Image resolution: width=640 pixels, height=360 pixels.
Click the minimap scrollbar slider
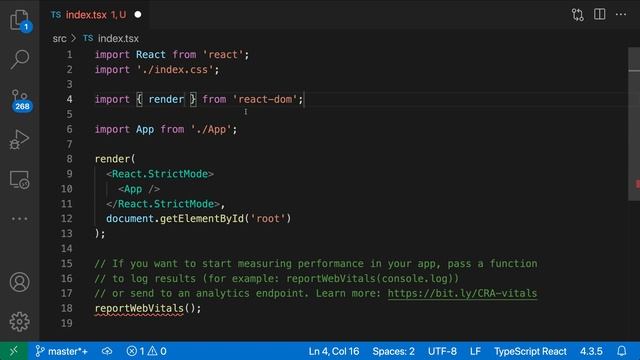[x=634, y=124]
